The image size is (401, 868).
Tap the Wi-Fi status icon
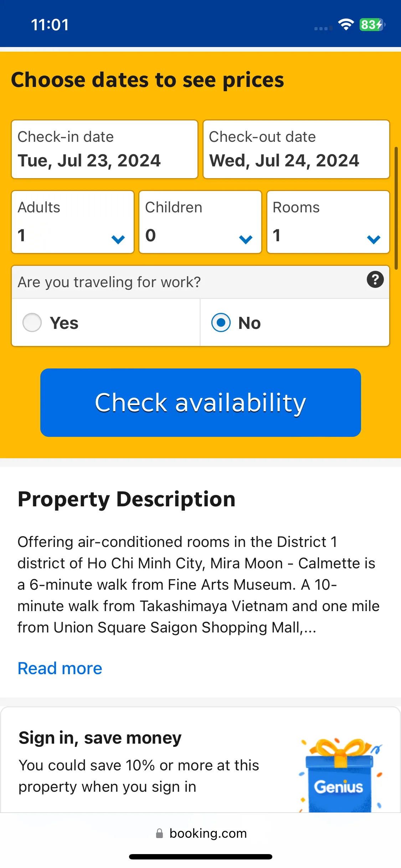pyautogui.click(x=346, y=25)
